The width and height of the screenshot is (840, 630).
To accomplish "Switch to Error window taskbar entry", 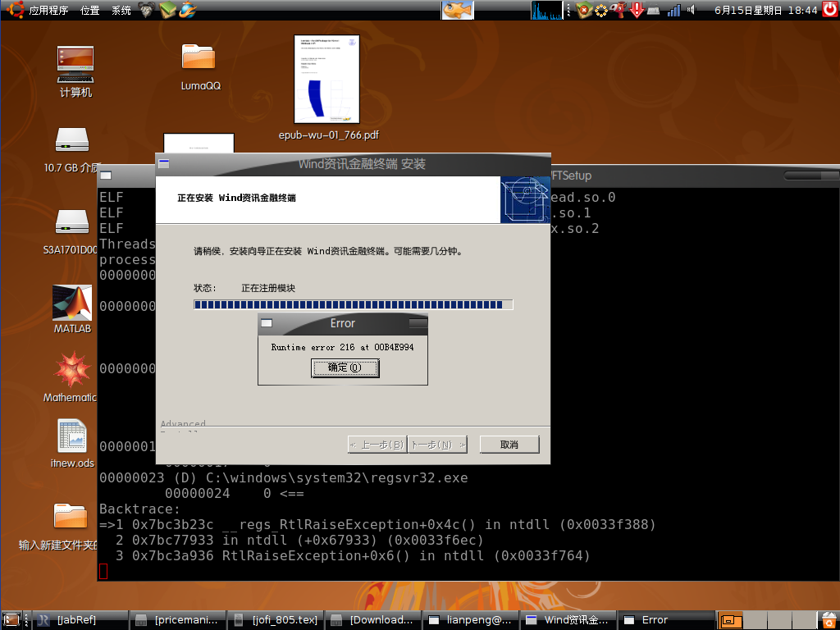I will point(665,620).
